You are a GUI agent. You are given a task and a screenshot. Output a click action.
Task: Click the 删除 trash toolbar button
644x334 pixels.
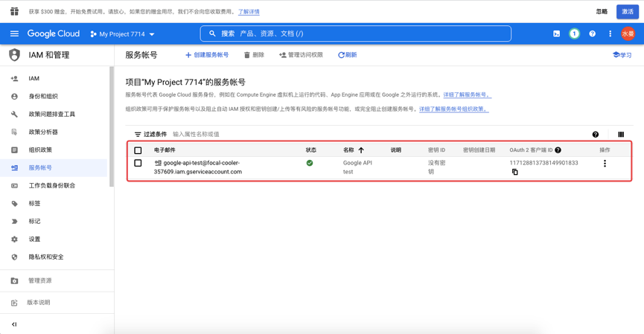254,55
